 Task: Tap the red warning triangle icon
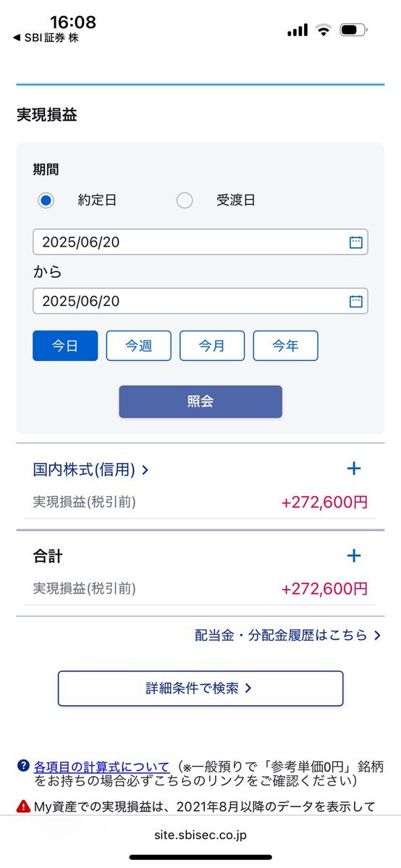point(23,806)
